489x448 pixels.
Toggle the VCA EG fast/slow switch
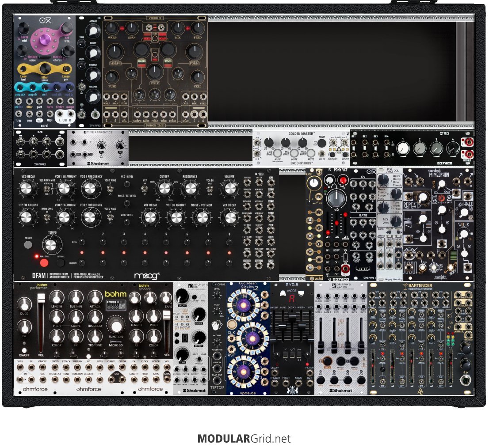point(210,189)
